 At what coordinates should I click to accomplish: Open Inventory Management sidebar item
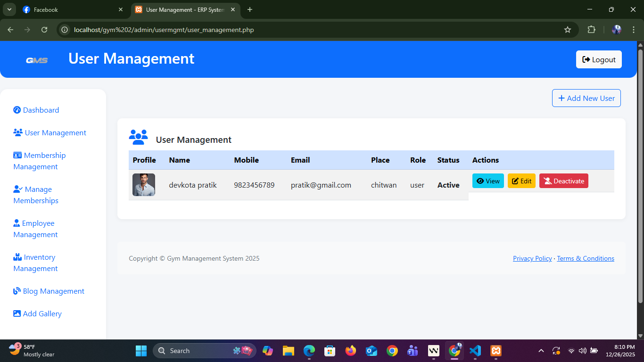(x=35, y=263)
